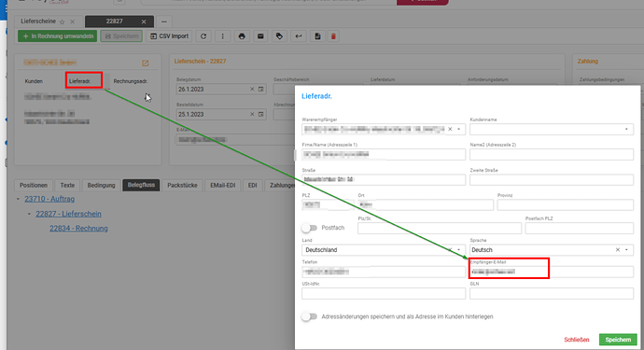Open the Sprache dropdown arrow
The width and height of the screenshot is (644, 350).
pyautogui.click(x=626, y=250)
